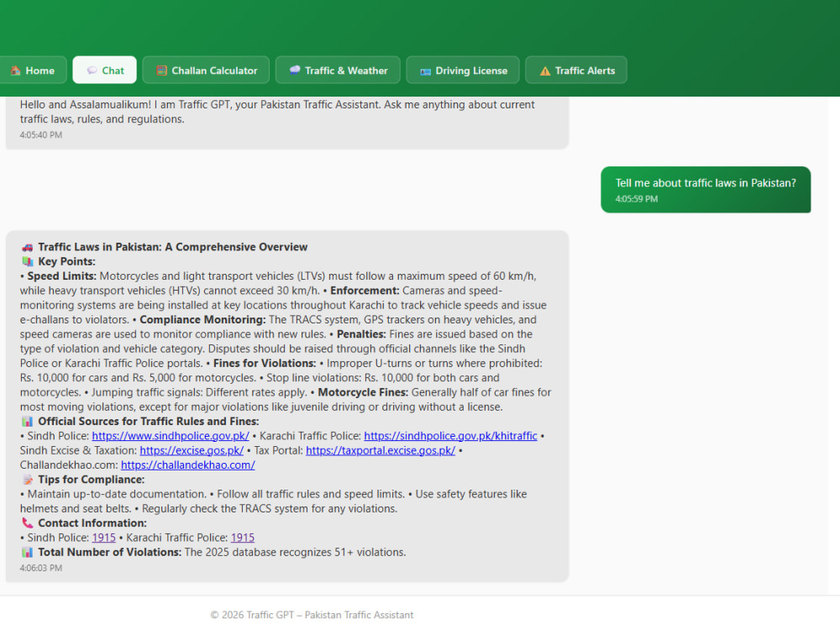Click the calculator icon on Challan Calculator tab

161,71
